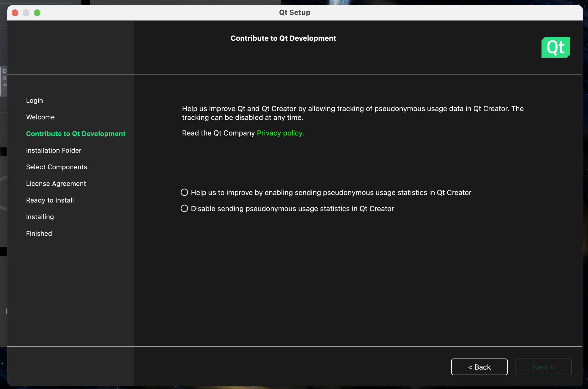Click the Back button
Screen dimensions: 588x389
[479, 367]
